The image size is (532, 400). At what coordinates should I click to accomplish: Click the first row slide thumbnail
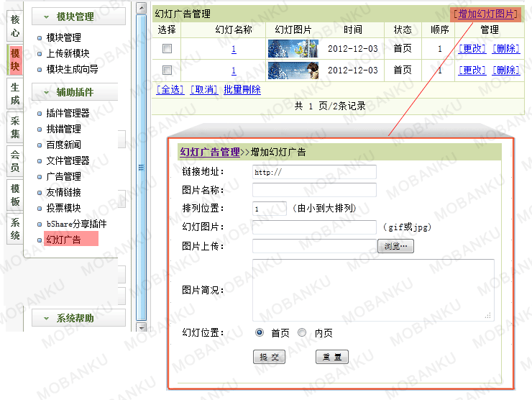point(293,48)
